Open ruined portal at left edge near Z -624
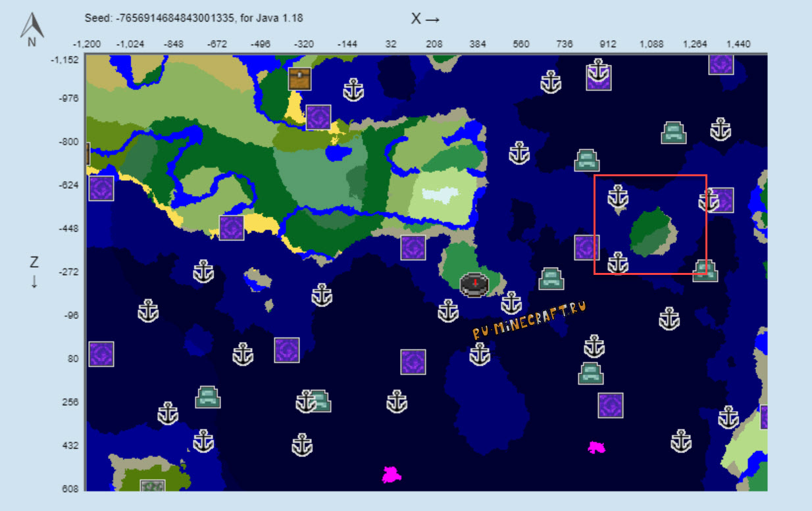The image size is (812, 511). (101, 188)
